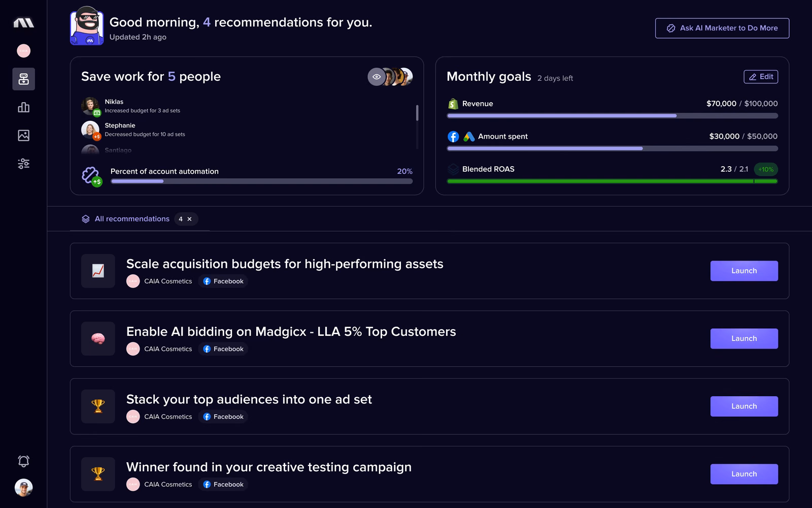Edit the Monthly goals
Viewport: 812px width, 508px height.
761,77
